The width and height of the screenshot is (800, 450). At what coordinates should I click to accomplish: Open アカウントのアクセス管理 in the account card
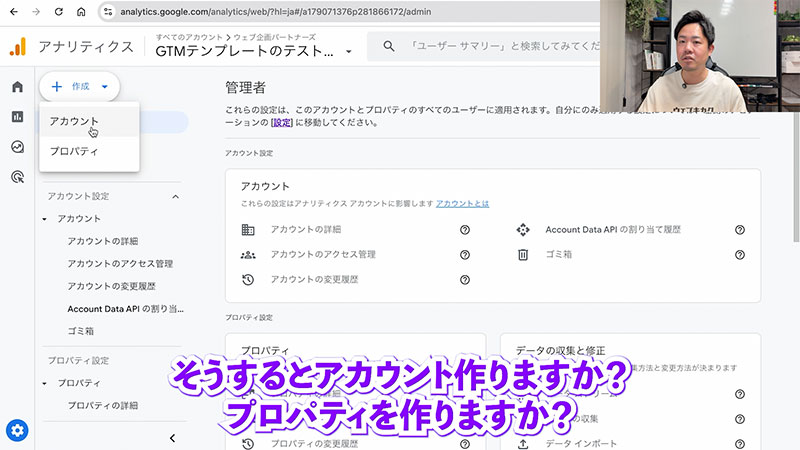tap(323, 255)
